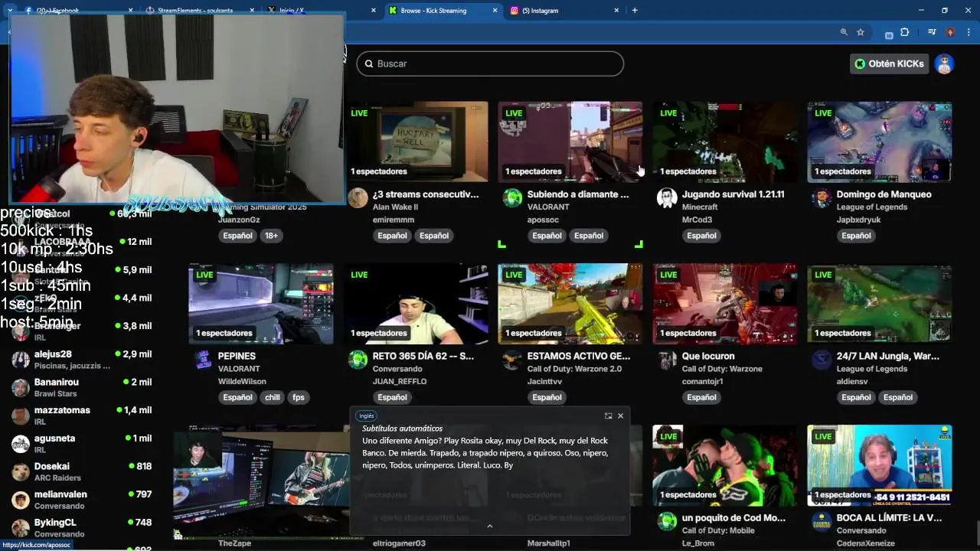Open aldiensv channel avatar
The image size is (980, 551).
pos(822,360)
